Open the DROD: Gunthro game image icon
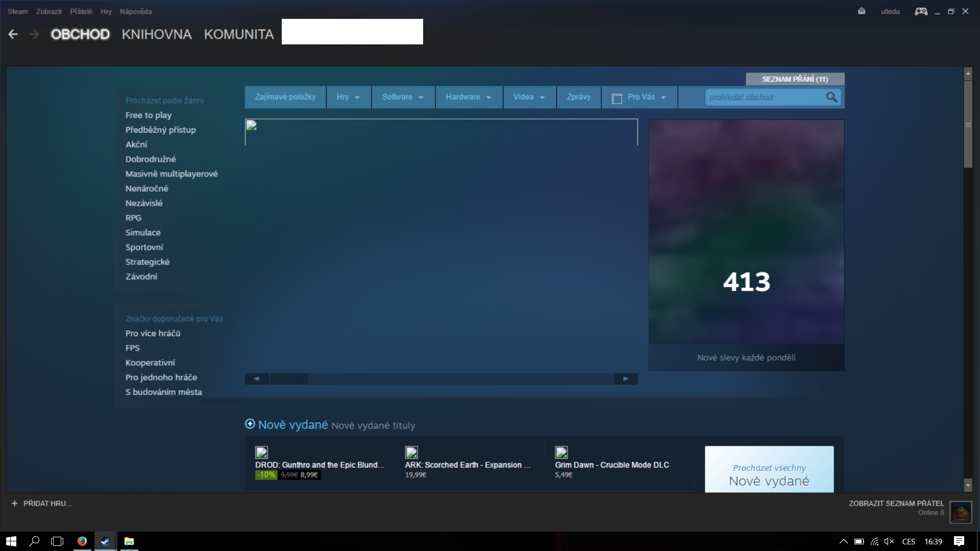Viewport: 980px width, 551px height. coord(261,452)
